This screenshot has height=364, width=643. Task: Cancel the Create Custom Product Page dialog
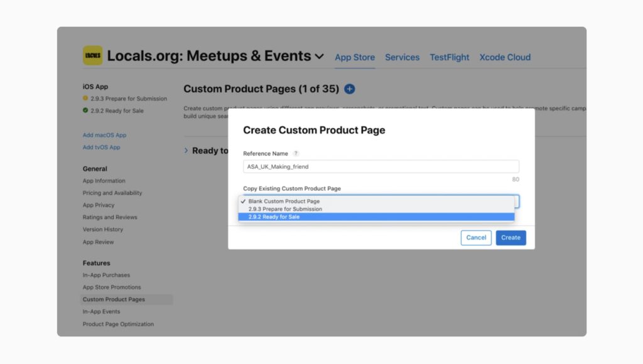(476, 238)
